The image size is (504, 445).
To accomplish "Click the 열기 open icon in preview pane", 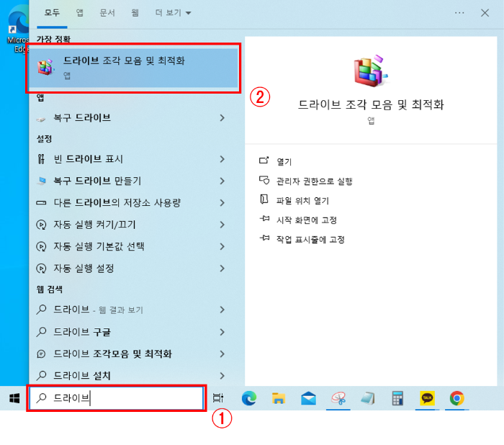I will pos(264,160).
